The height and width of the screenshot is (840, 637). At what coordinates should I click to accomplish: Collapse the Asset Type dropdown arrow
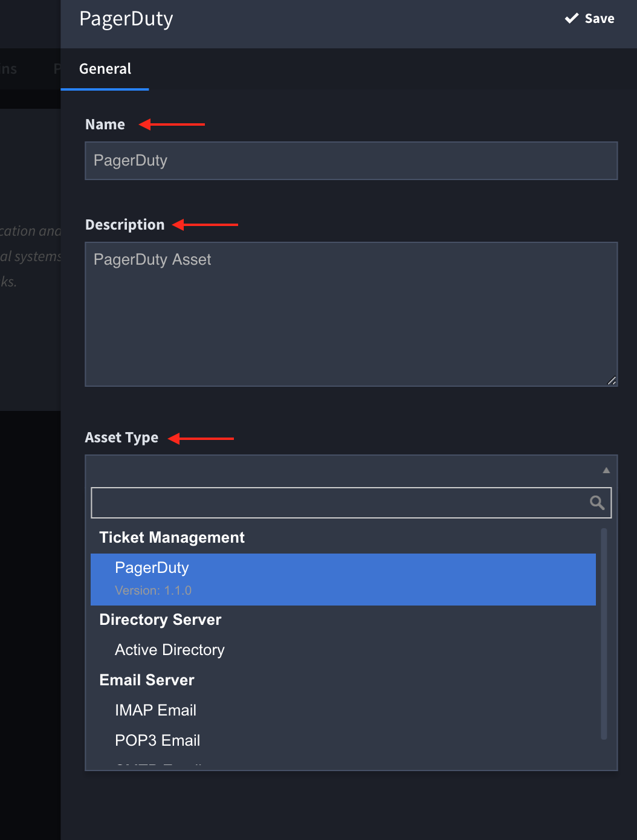(606, 470)
